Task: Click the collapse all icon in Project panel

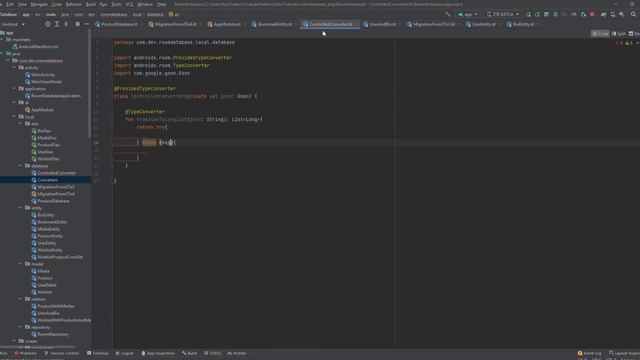Action: tap(66, 24)
